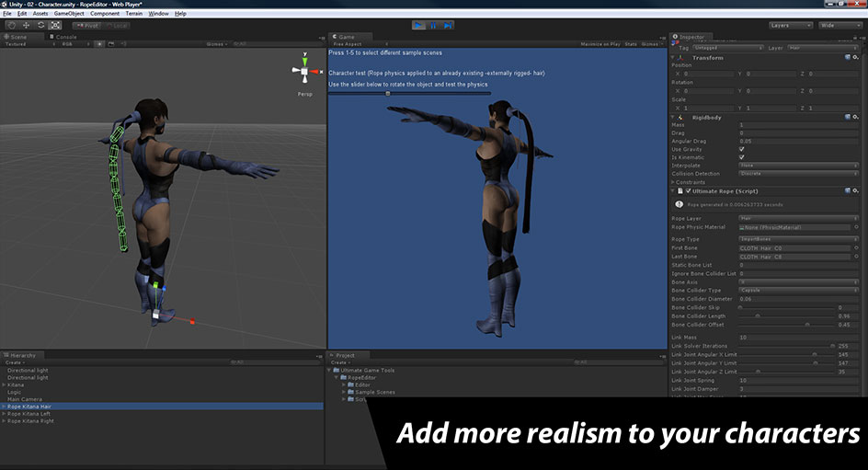Click First Bone object picker circle
The height and width of the screenshot is (470, 868).
click(856, 248)
